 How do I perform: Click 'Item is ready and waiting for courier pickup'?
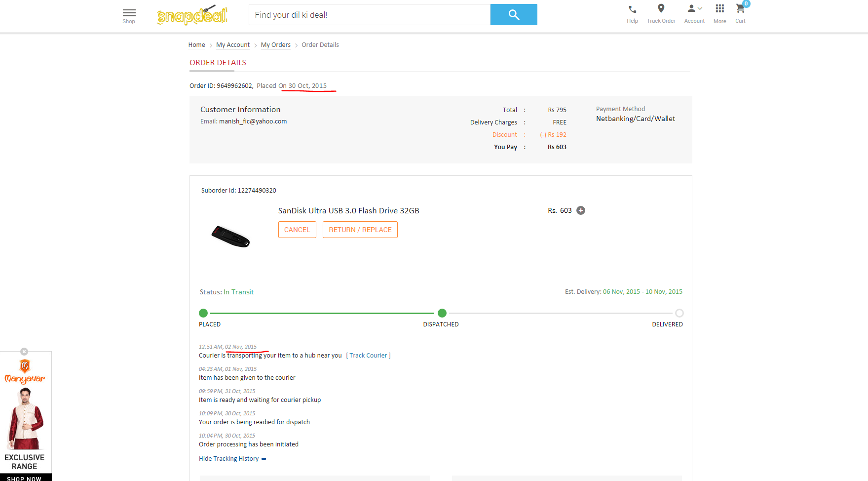(x=260, y=400)
